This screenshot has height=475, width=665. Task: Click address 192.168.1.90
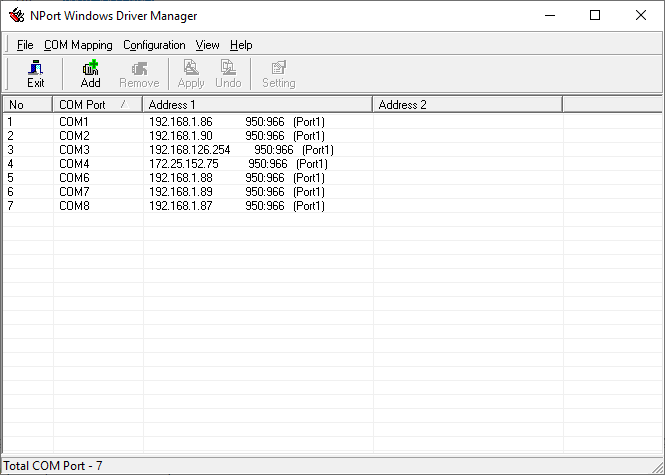[181, 136]
